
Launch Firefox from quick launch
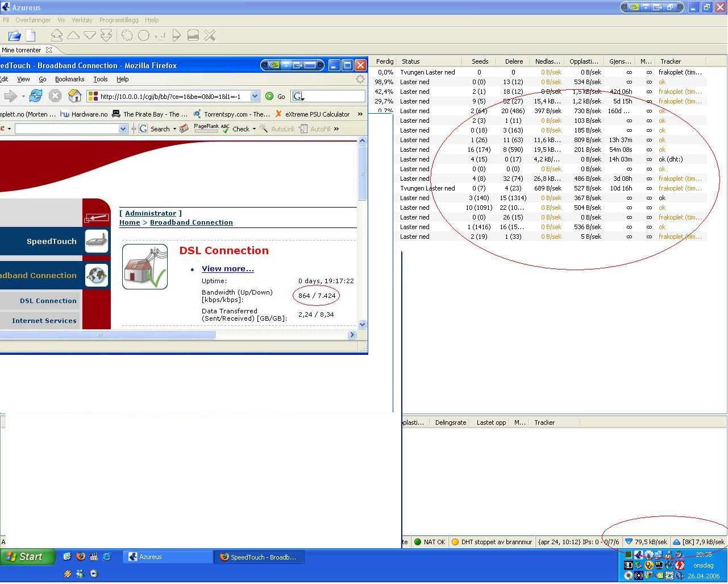(80, 557)
